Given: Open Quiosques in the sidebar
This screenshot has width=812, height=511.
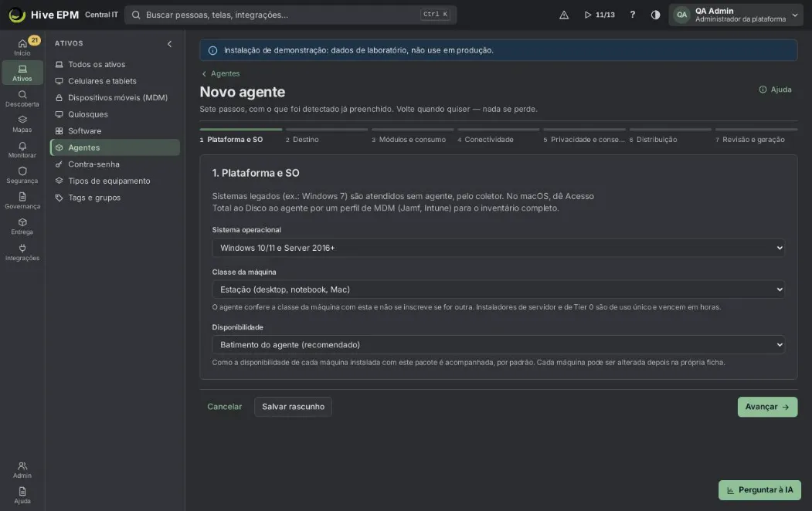Looking at the screenshot, I should (115, 114).
